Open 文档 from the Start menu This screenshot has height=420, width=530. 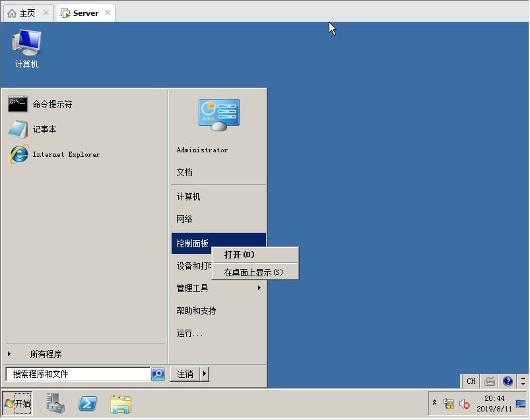pyautogui.click(x=185, y=172)
